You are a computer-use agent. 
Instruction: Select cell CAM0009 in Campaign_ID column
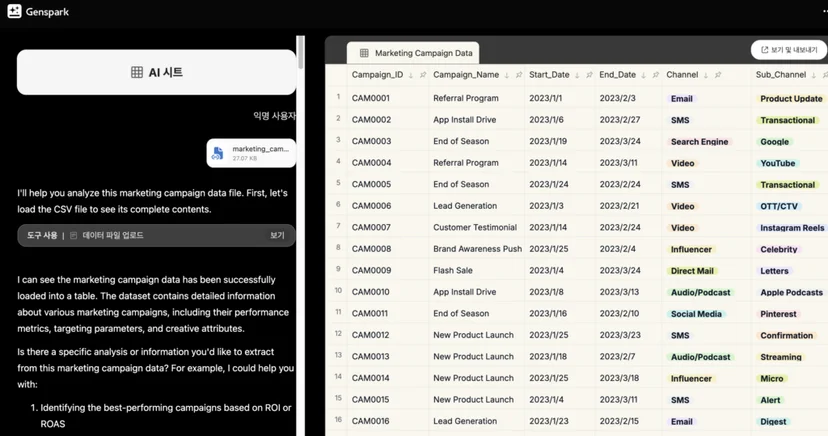[x=372, y=270]
